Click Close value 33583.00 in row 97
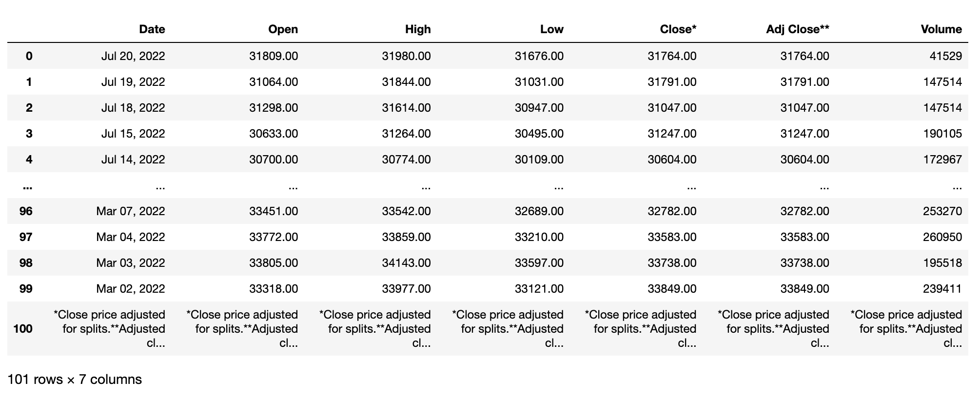 (x=672, y=237)
